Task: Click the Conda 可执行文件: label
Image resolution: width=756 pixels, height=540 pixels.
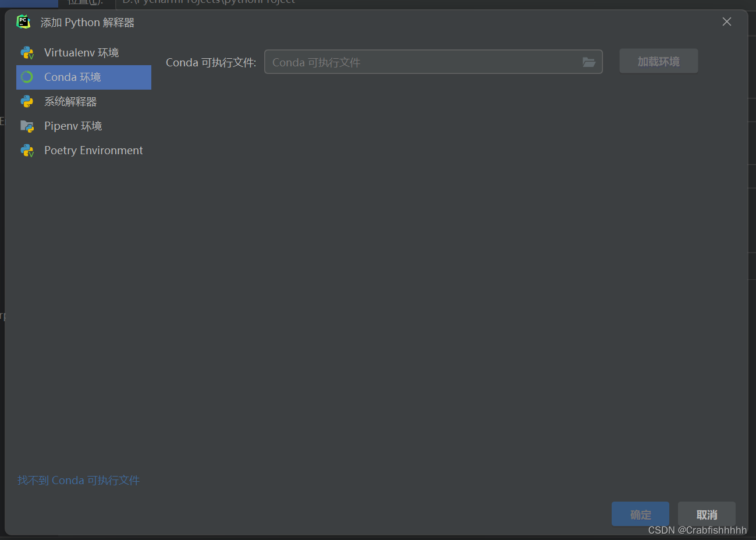Action: (211, 62)
